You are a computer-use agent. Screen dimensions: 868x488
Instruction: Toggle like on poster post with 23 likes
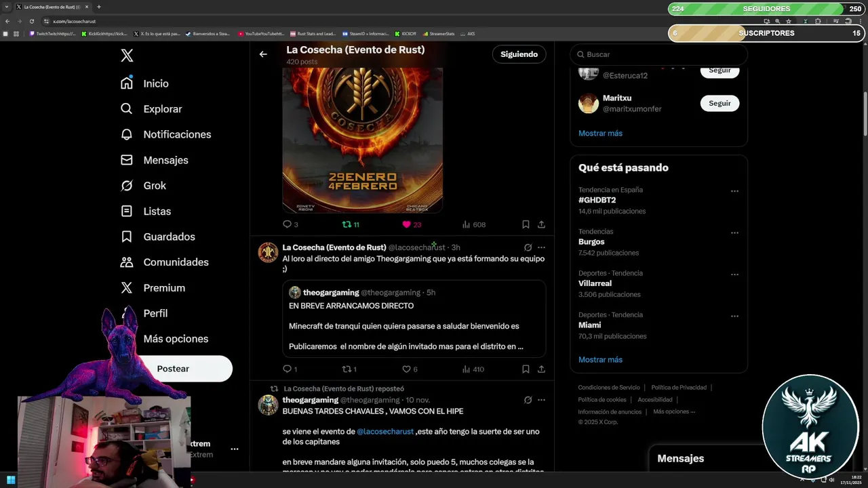[x=406, y=224]
